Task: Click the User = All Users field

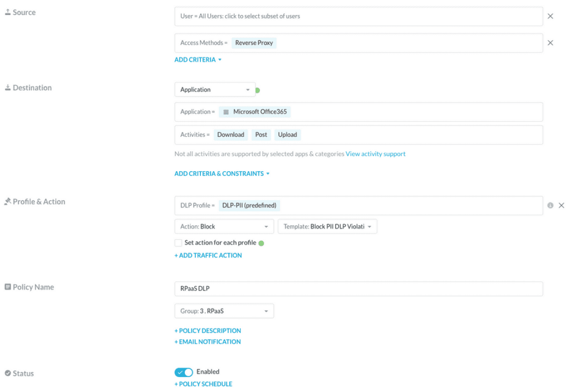Action: click(359, 16)
